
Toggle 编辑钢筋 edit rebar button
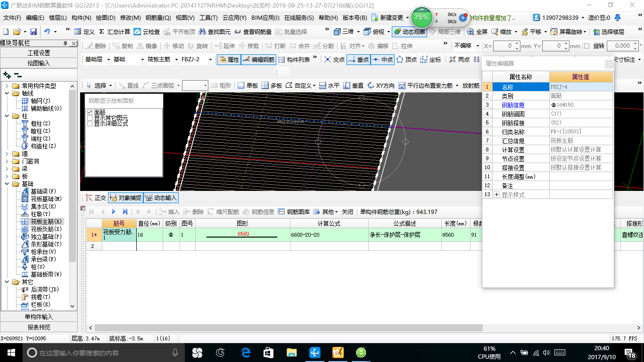click(x=258, y=59)
